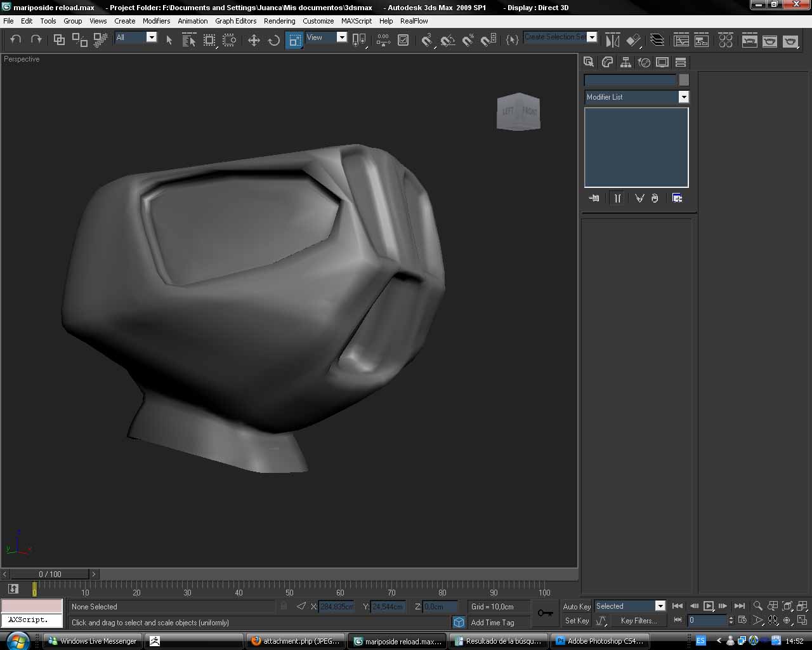Image resolution: width=812 pixels, height=650 pixels.
Task: Redo the last undone operation
Action: [36, 39]
